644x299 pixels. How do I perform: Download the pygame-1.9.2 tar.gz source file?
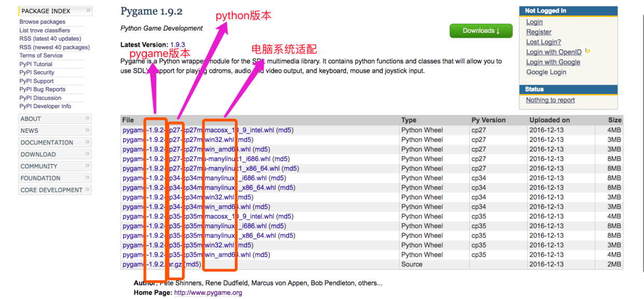coord(153,264)
